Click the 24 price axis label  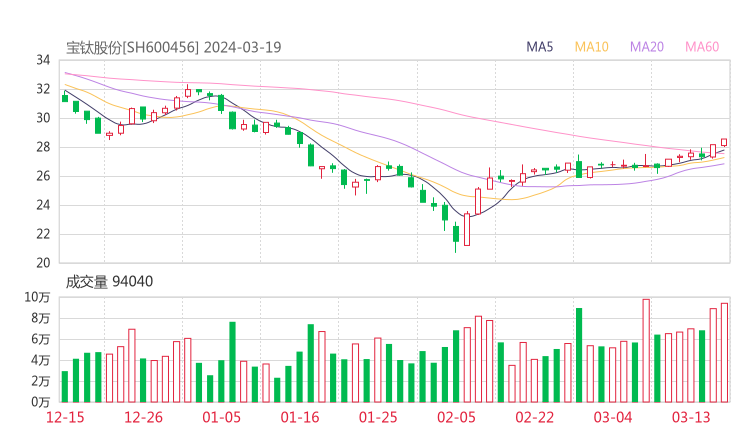[43, 205]
